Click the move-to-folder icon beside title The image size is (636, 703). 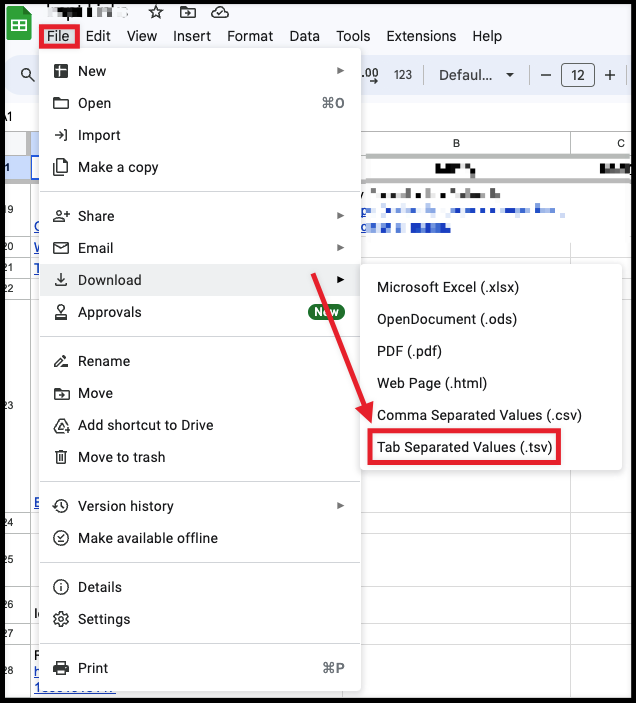tap(188, 12)
